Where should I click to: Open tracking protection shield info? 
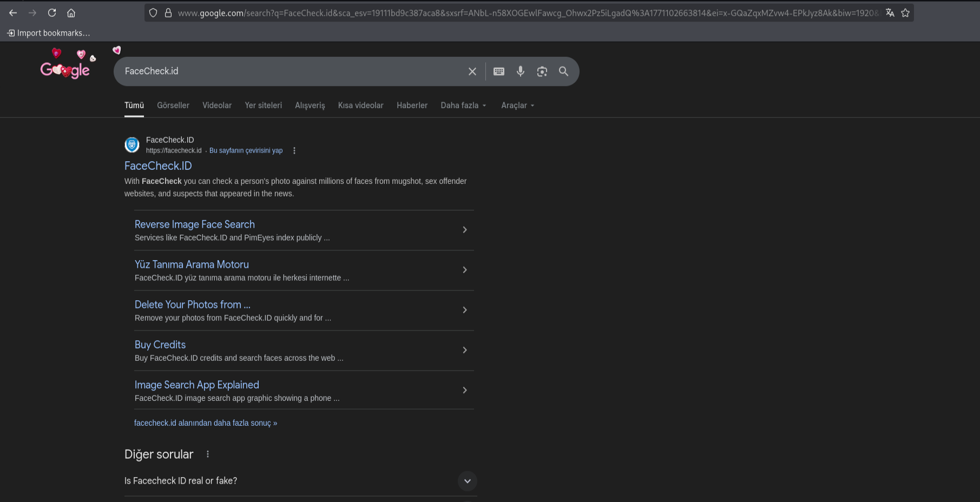point(153,13)
